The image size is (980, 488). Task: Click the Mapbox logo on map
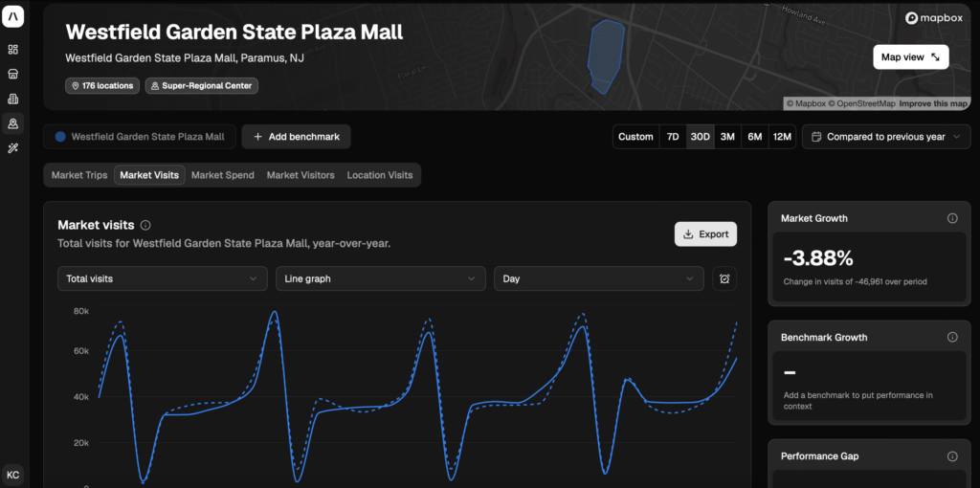tap(933, 19)
